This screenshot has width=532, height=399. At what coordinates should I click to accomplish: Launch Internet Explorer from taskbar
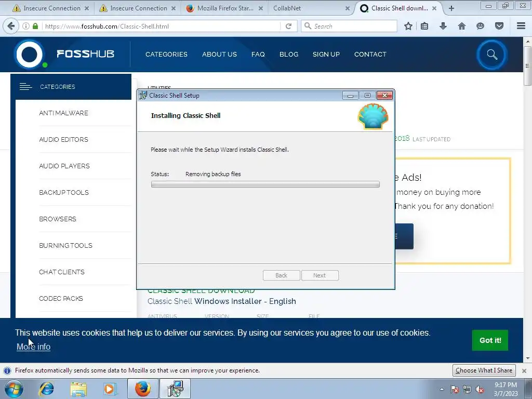46,389
